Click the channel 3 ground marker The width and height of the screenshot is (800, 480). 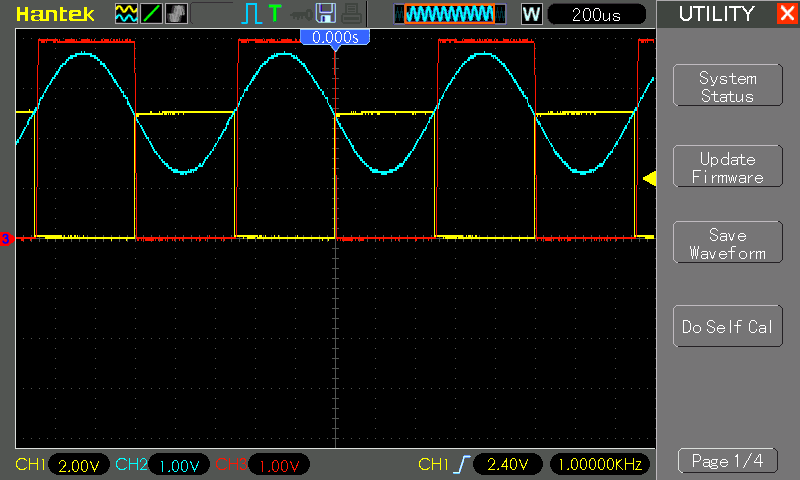click(6, 239)
